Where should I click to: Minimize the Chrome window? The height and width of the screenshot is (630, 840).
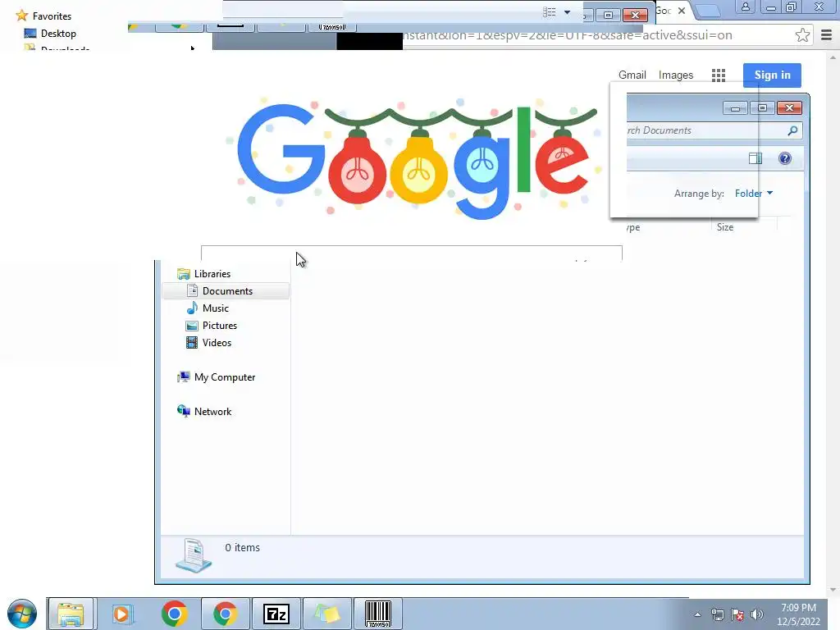tap(770, 7)
